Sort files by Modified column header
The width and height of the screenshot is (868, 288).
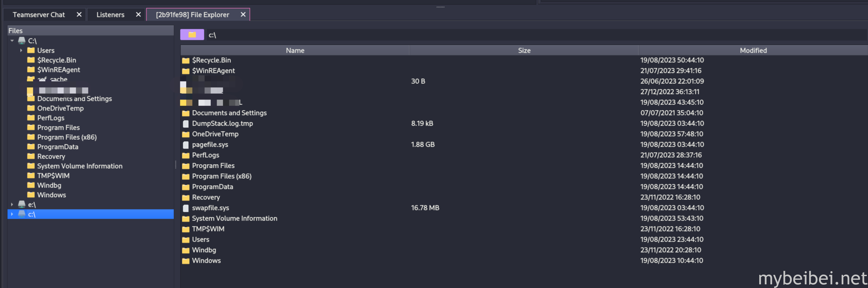click(x=753, y=50)
